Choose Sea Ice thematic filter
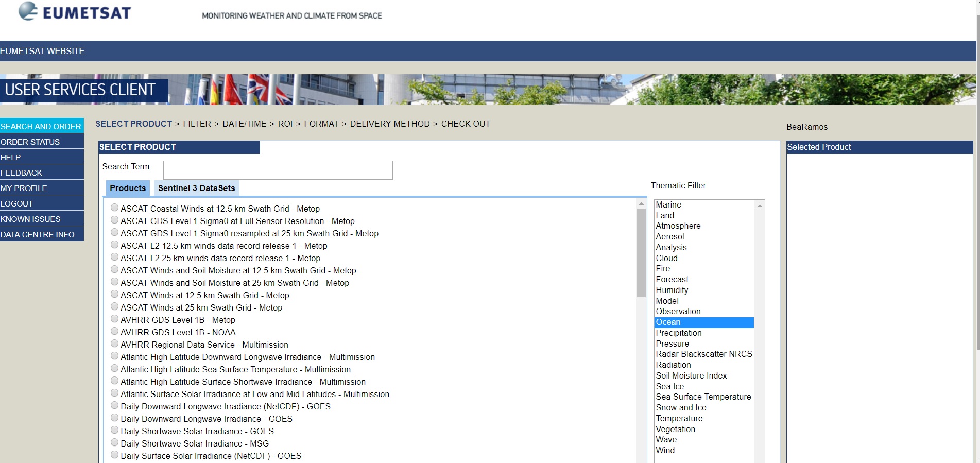 pos(704,386)
